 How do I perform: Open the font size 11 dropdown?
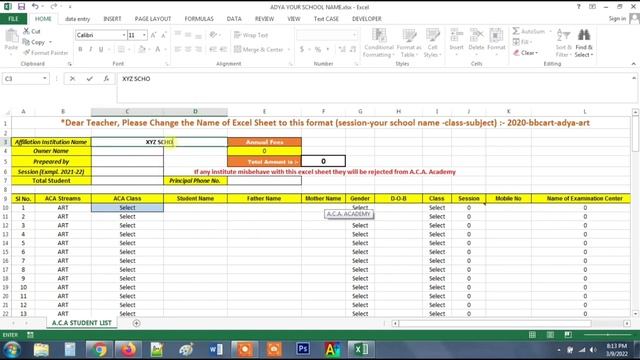pyautogui.click(x=144, y=35)
